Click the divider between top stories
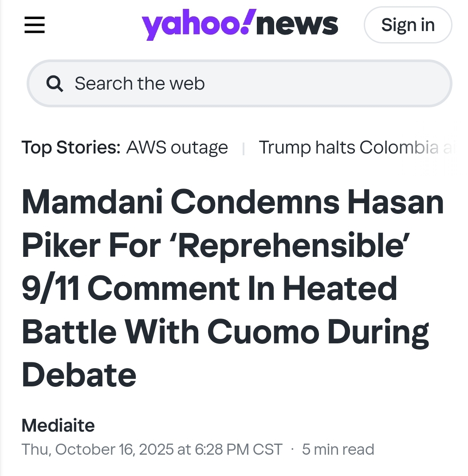Image resolution: width=468 pixels, height=476 pixels. click(244, 148)
